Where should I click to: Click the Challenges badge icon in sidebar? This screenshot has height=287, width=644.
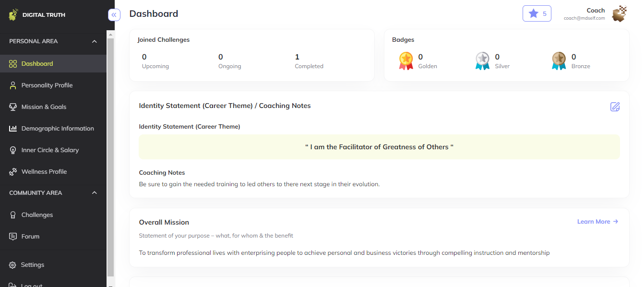[x=13, y=215]
